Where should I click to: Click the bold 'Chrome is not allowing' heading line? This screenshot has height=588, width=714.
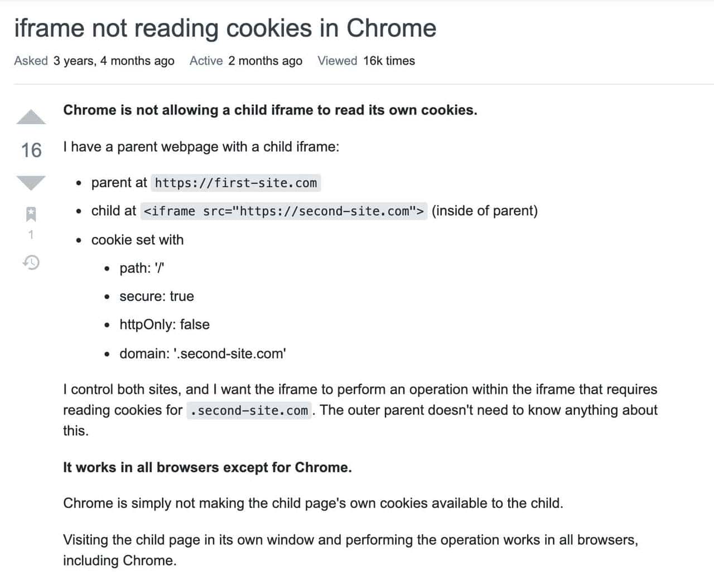[270, 110]
